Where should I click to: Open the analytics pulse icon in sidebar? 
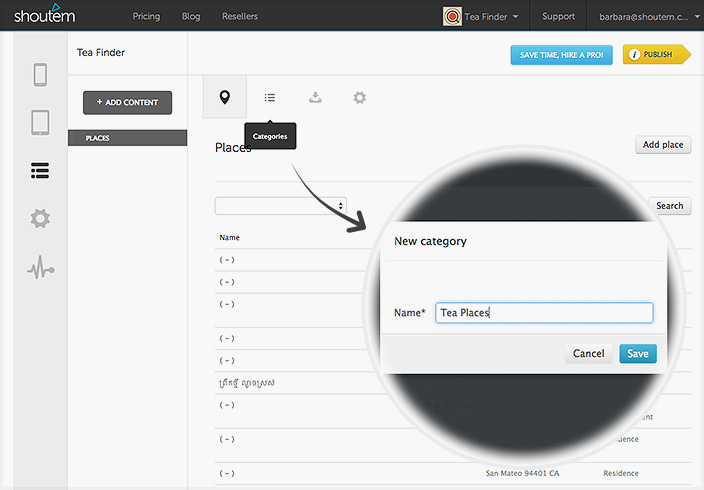[41, 267]
